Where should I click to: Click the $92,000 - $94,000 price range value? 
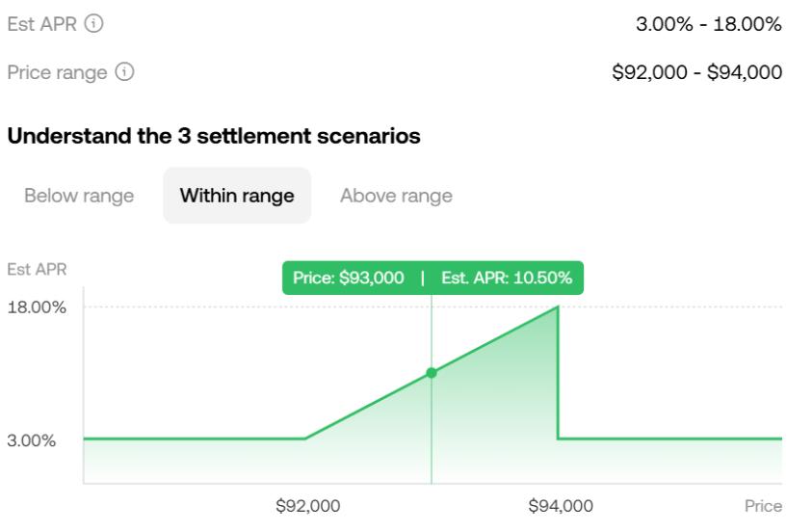click(x=697, y=72)
